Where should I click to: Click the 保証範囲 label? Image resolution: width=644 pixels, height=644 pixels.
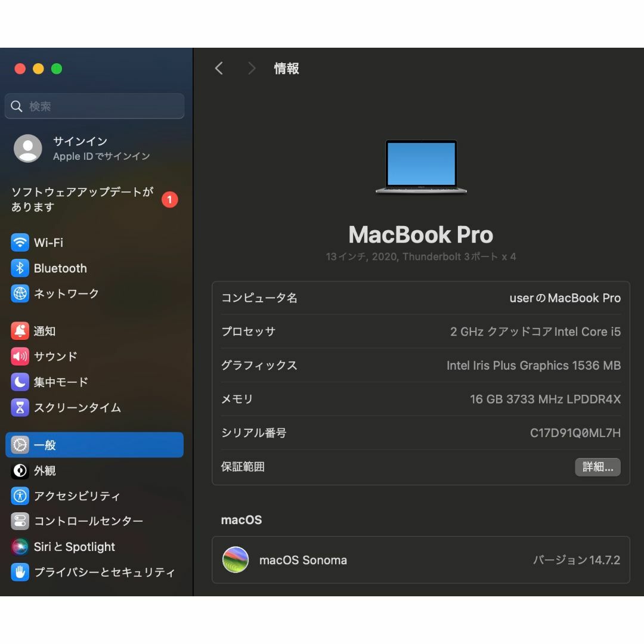pyautogui.click(x=243, y=466)
